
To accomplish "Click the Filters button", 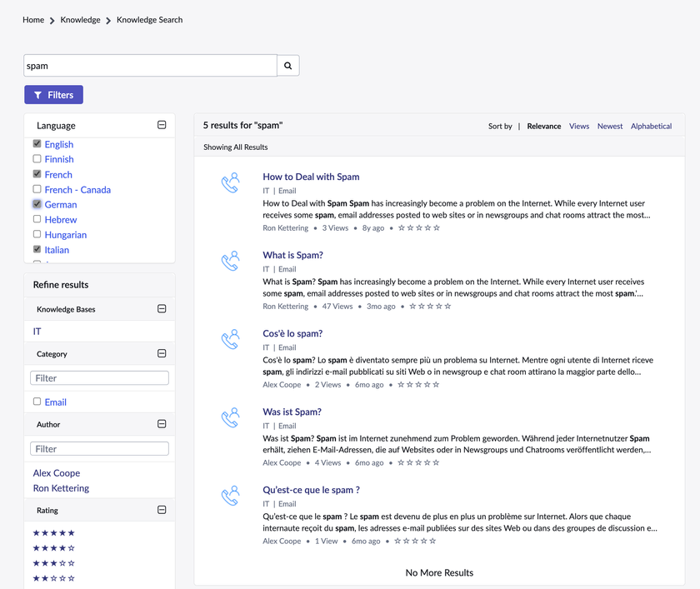I will point(53,95).
